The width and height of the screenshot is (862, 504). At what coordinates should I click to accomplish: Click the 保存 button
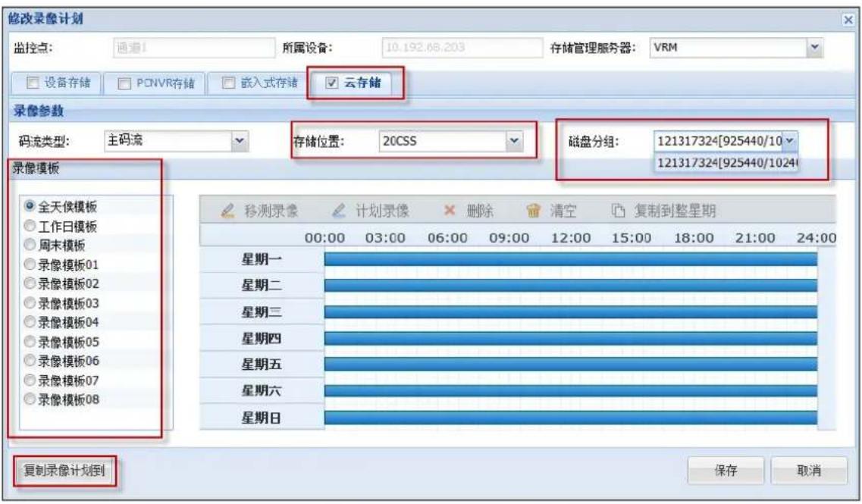(726, 471)
